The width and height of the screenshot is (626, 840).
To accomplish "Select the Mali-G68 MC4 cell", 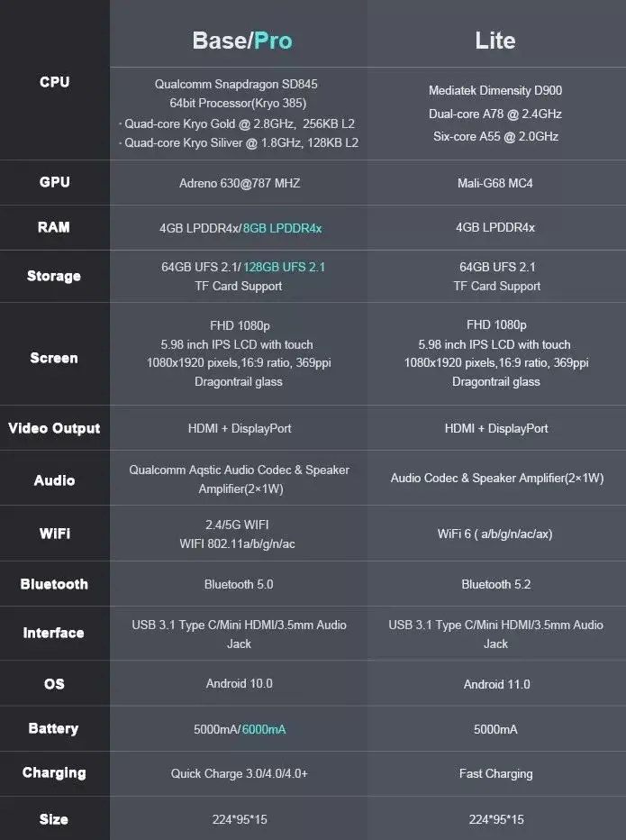I will pos(495,183).
